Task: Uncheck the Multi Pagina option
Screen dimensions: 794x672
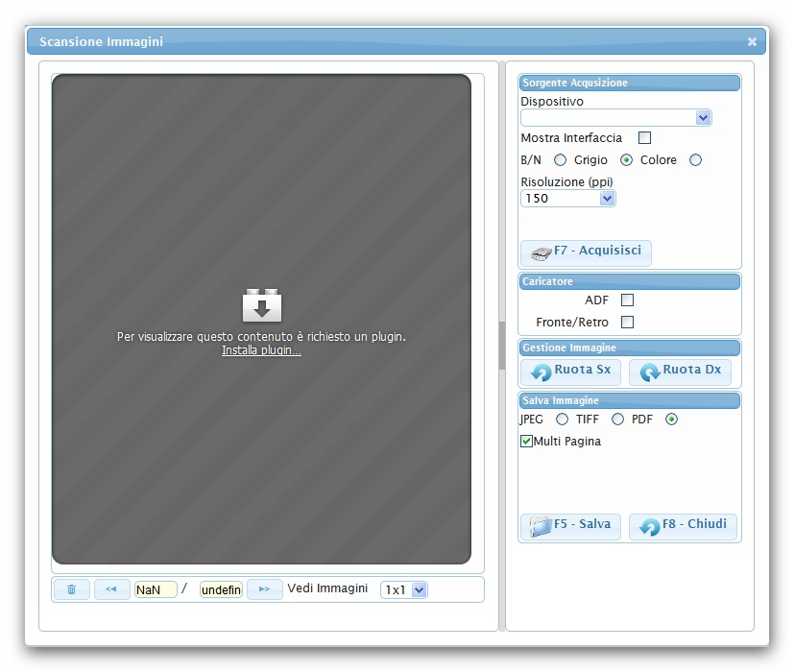Action: point(526,442)
